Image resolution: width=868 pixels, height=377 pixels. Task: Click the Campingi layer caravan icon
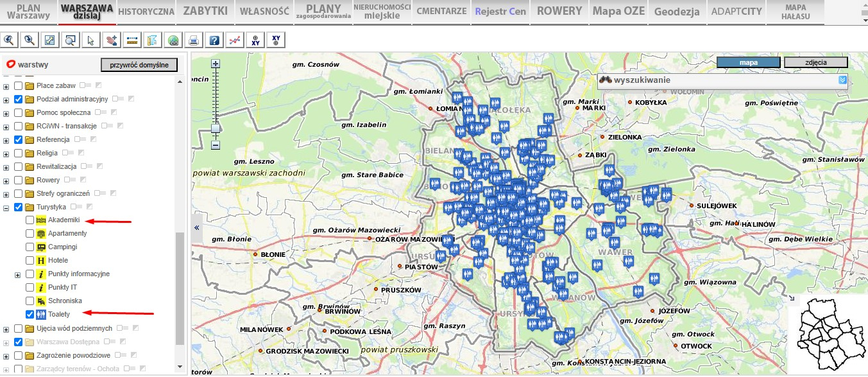point(41,247)
